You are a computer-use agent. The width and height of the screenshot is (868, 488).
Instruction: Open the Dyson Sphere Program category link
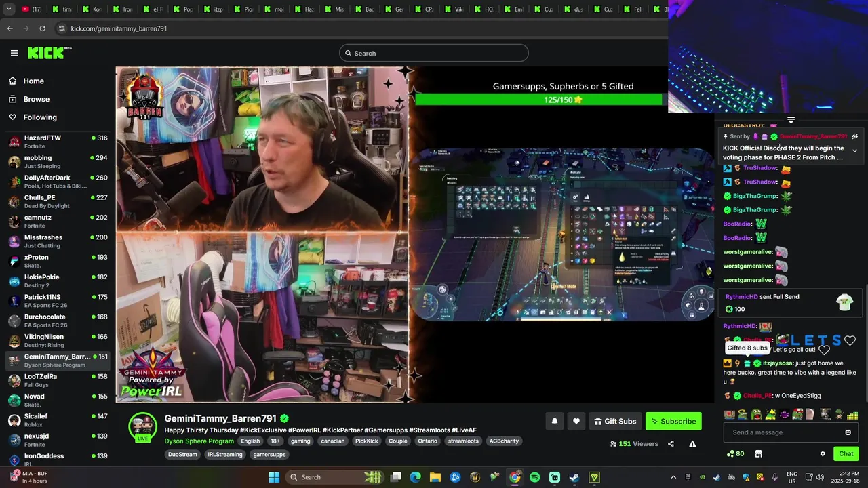pos(199,441)
